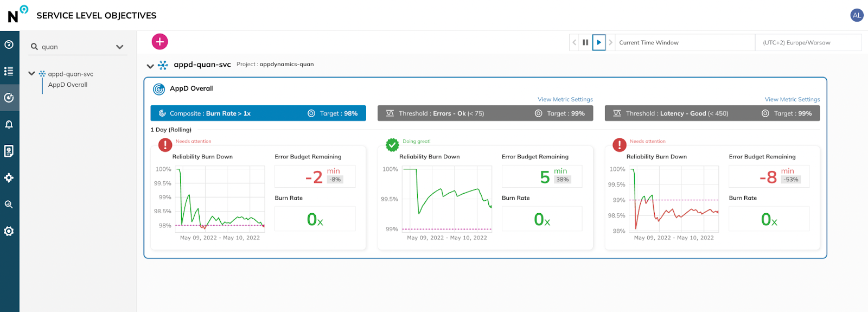Open the search filter dropdown arrow

click(120, 47)
